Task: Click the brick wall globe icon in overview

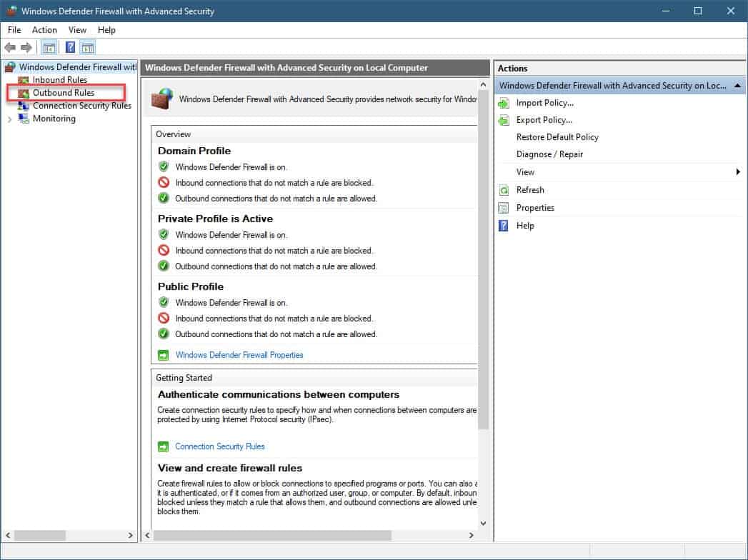Action: [162, 99]
